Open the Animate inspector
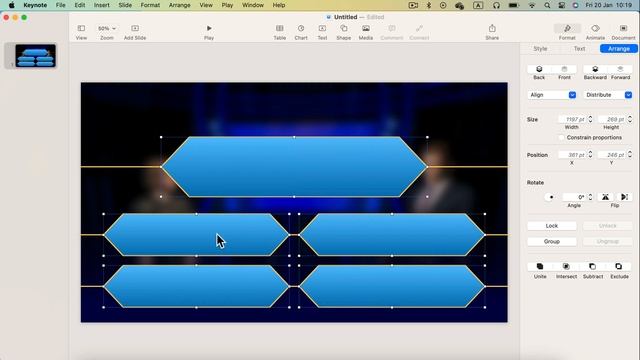The image size is (640, 360). (595, 32)
